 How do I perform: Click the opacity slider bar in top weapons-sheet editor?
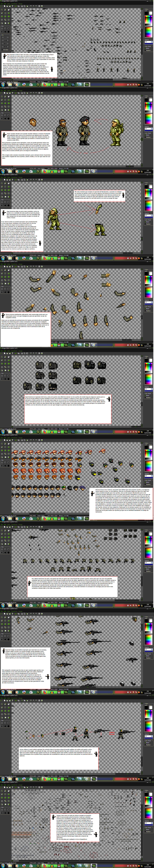[149, 44]
